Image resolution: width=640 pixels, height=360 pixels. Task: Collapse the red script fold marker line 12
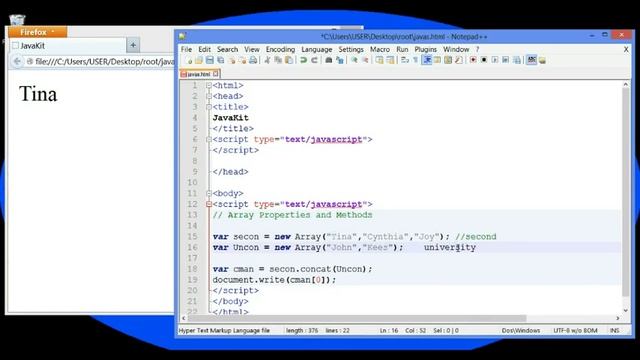[x=209, y=204]
